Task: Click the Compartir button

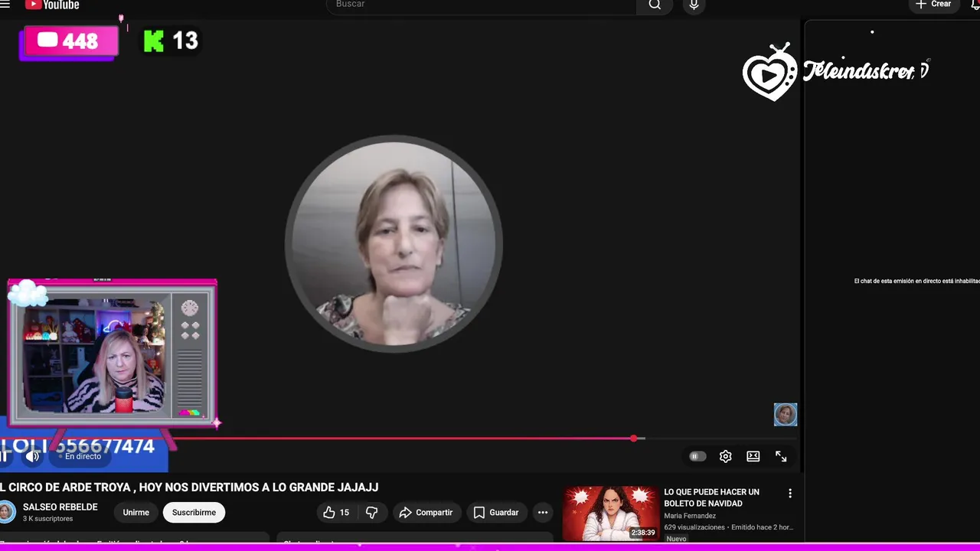Action: click(x=426, y=513)
